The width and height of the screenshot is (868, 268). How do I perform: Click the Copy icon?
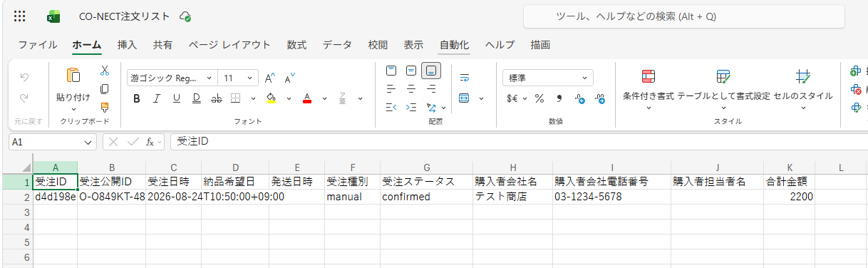click(105, 89)
